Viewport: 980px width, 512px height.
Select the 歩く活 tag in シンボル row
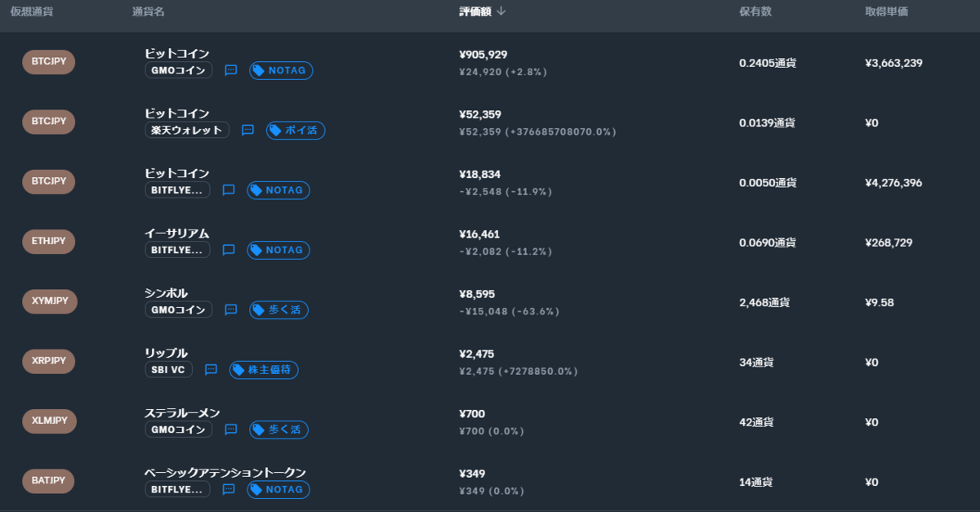pyautogui.click(x=278, y=309)
